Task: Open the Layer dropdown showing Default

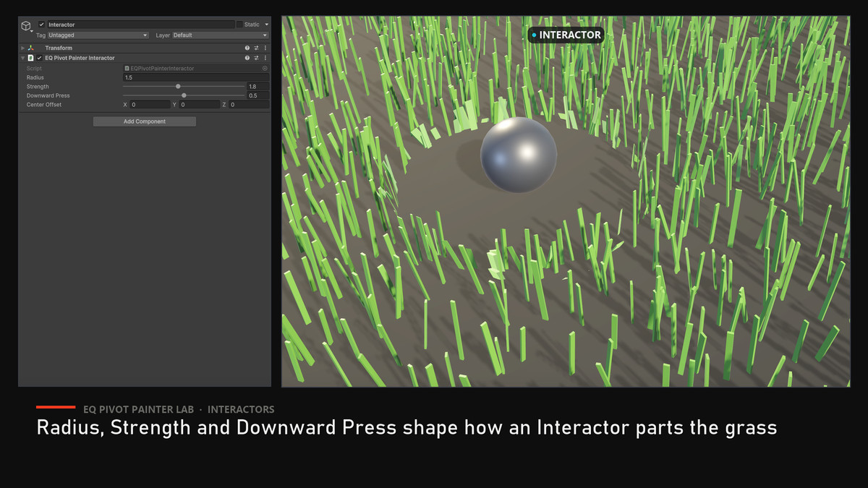Action: point(220,35)
